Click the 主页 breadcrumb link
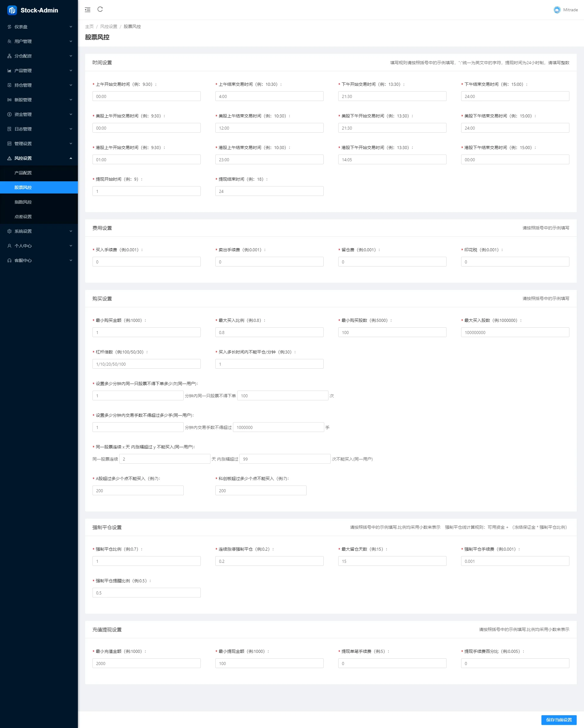This screenshot has width=584, height=728. point(89,26)
